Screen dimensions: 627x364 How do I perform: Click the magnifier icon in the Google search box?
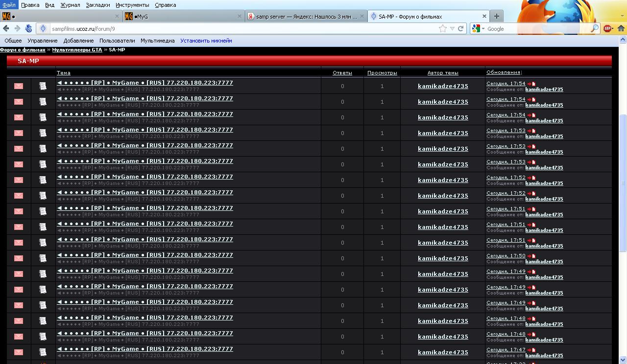[x=595, y=29]
